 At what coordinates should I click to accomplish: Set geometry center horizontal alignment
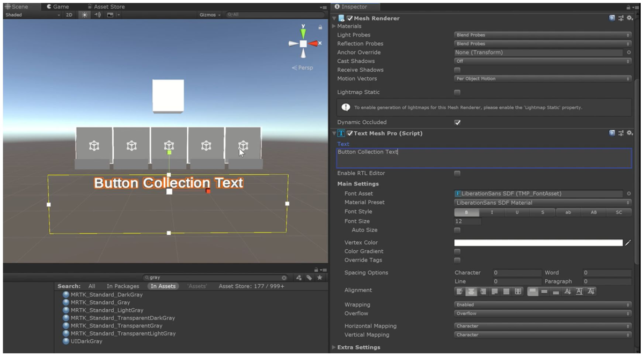[x=518, y=292]
